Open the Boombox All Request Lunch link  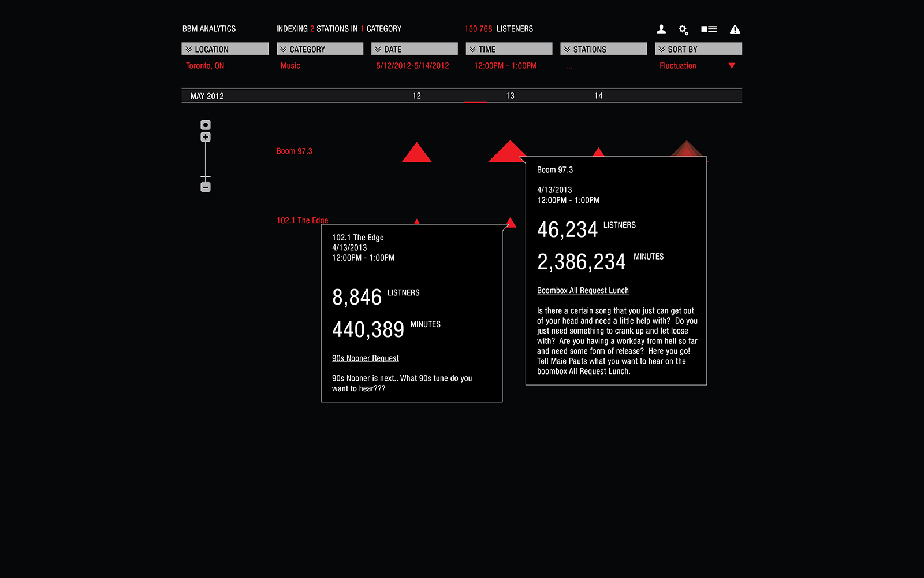coord(583,291)
